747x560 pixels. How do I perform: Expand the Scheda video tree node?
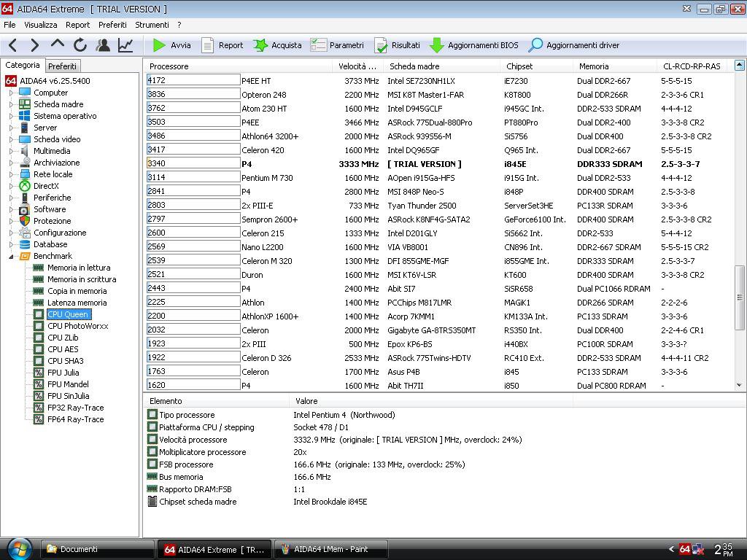[x=12, y=139]
